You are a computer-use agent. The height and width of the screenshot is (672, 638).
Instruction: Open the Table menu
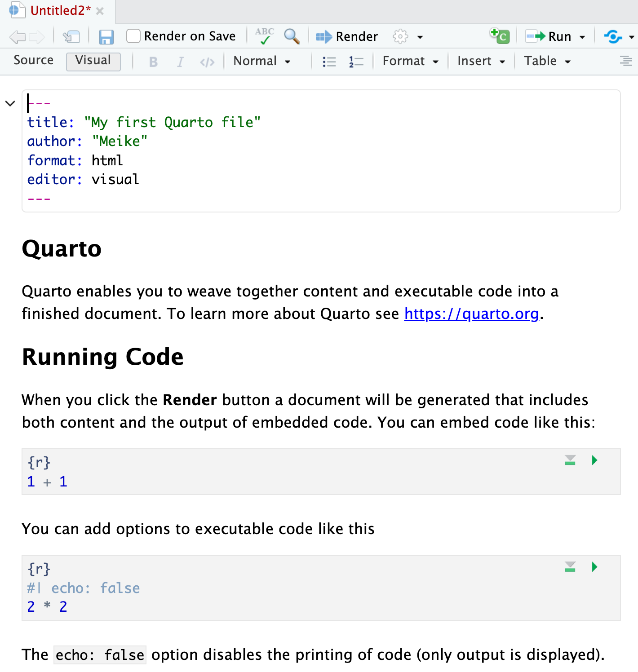click(547, 61)
